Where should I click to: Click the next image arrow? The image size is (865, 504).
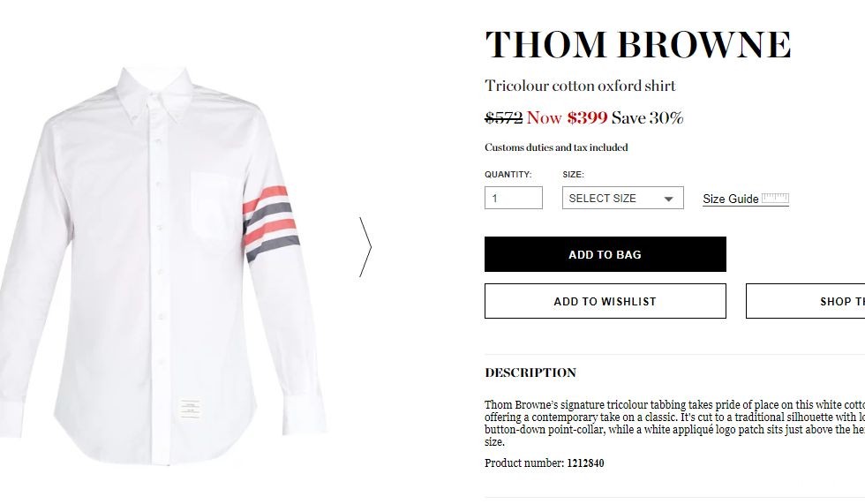click(x=365, y=247)
